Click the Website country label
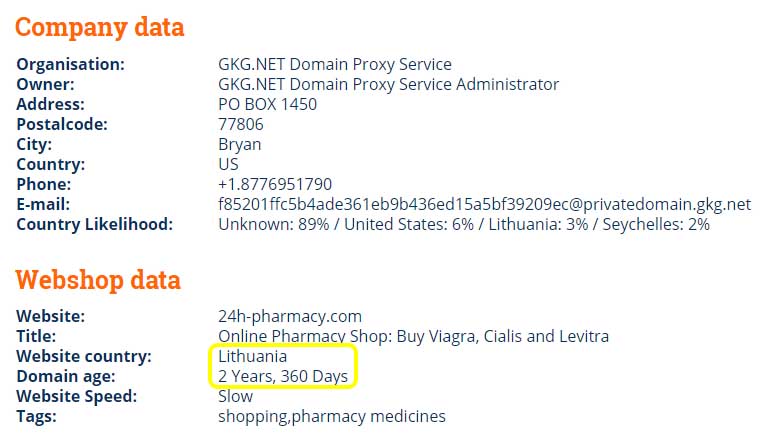 [x=84, y=356]
